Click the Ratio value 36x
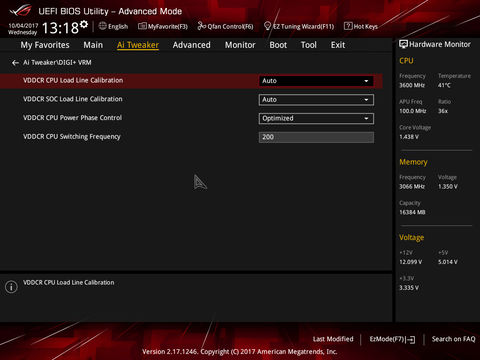 (x=443, y=111)
